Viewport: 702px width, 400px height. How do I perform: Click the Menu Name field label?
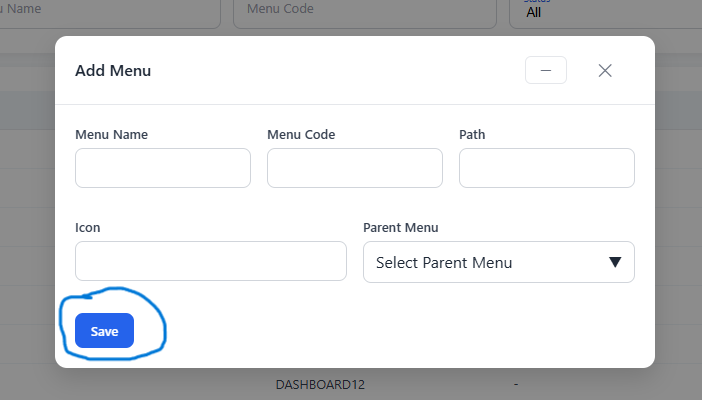click(x=111, y=134)
